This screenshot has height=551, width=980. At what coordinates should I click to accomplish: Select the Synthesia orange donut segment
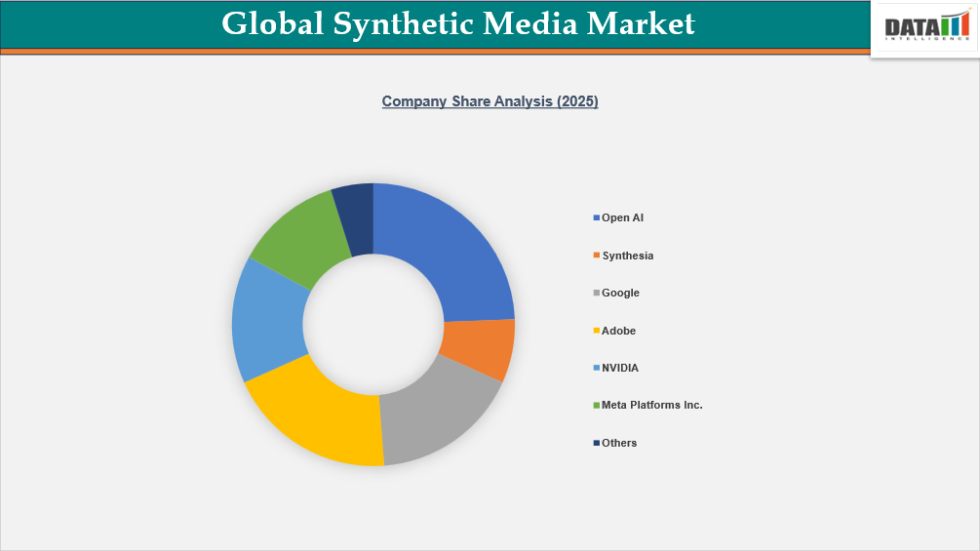480,347
